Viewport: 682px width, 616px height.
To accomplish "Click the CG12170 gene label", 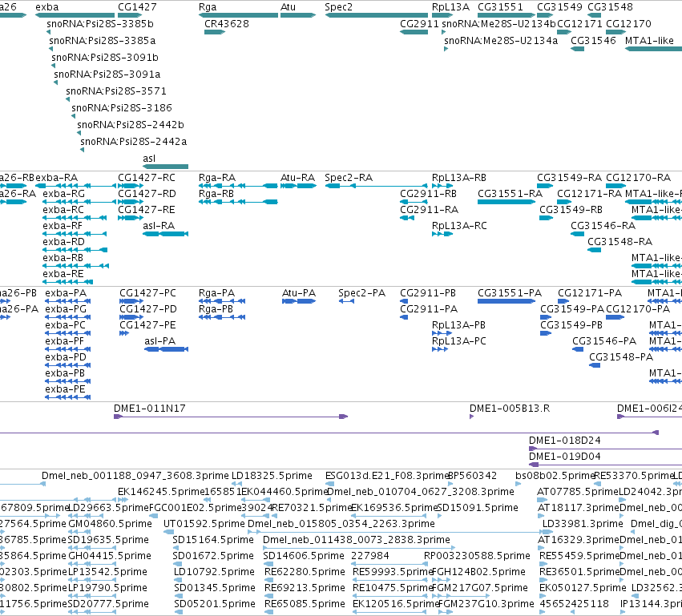I will coord(628,23).
